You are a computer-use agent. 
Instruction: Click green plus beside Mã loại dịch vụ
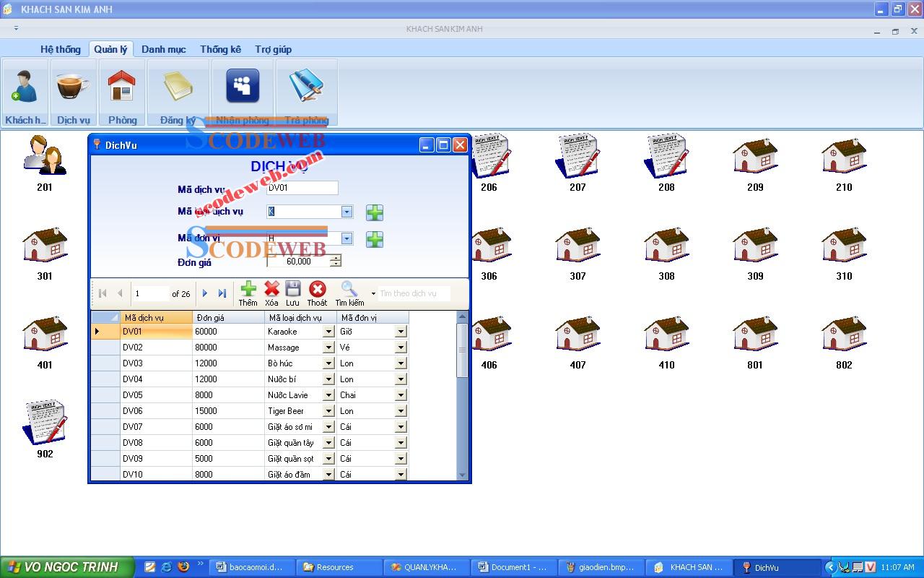click(x=374, y=212)
